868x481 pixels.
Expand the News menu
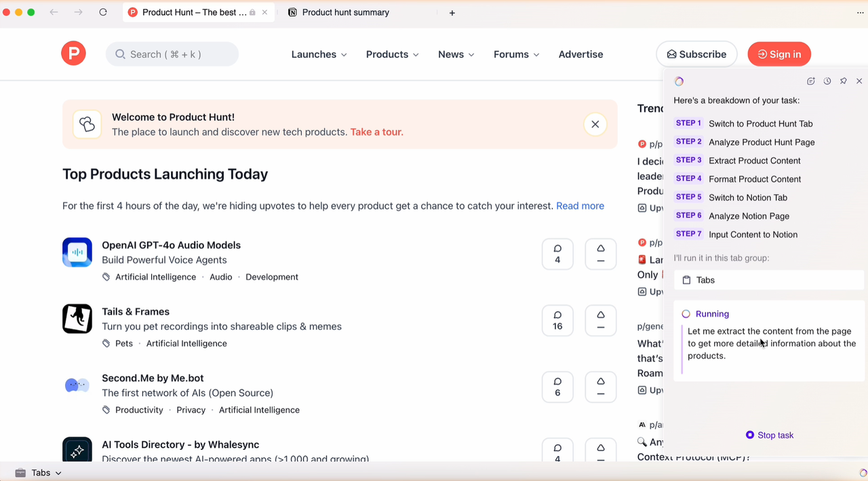(456, 54)
